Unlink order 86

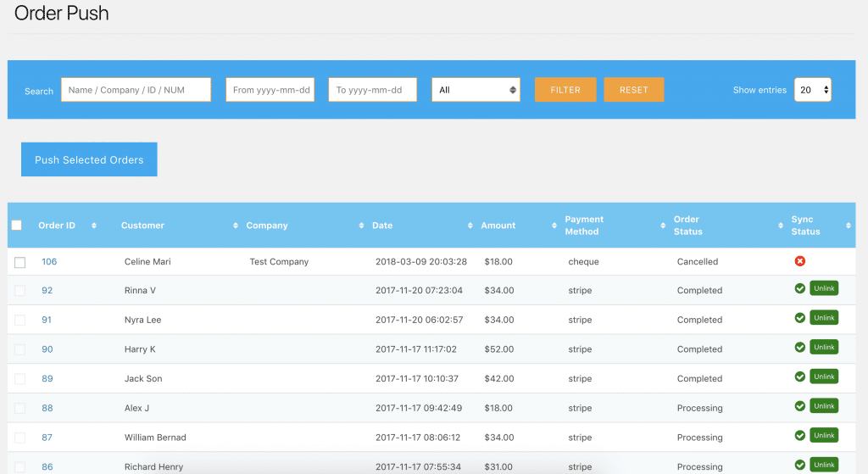click(x=824, y=464)
